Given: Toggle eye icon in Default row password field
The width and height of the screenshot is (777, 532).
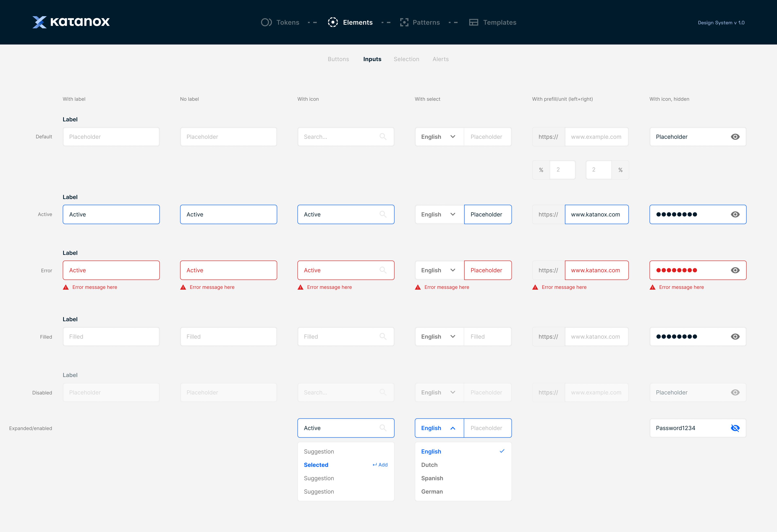Looking at the screenshot, I should [735, 137].
